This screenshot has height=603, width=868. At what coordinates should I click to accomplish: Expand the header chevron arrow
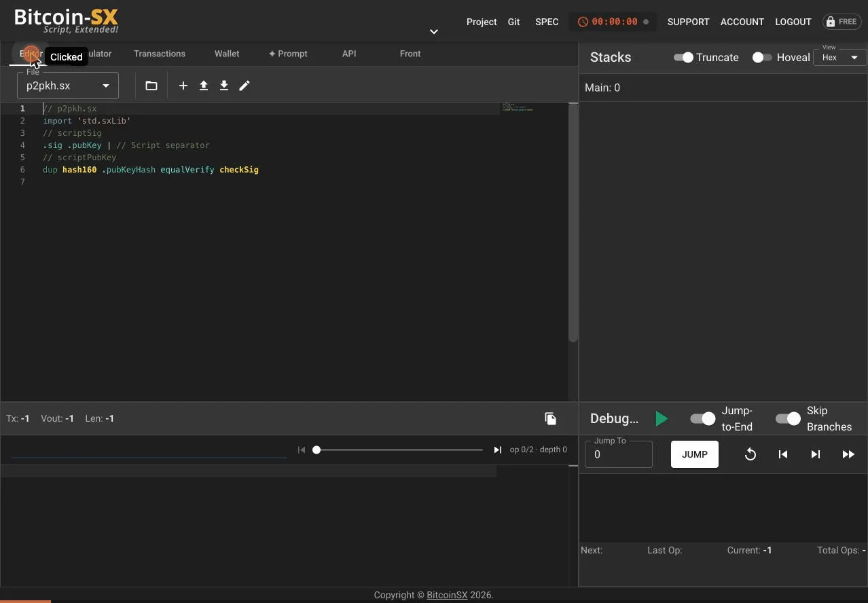click(x=434, y=31)
